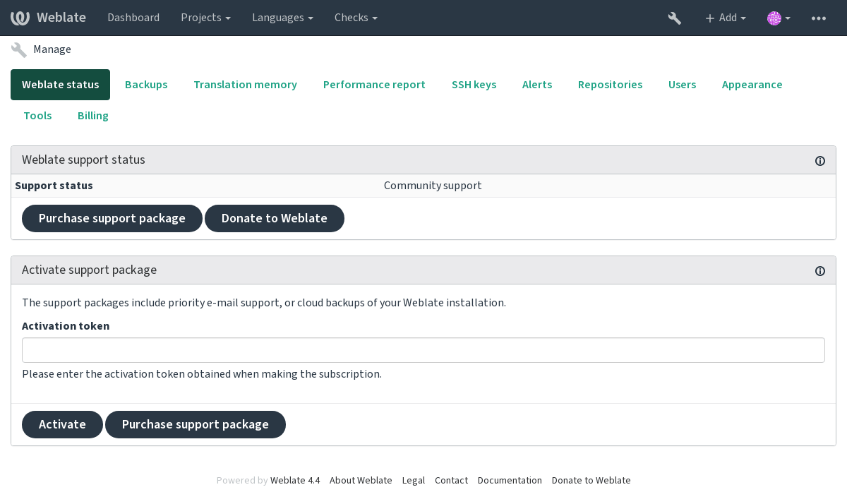This screenshot has width=847, height=504.
Task: Open Contact footer link
Action: 451,480
